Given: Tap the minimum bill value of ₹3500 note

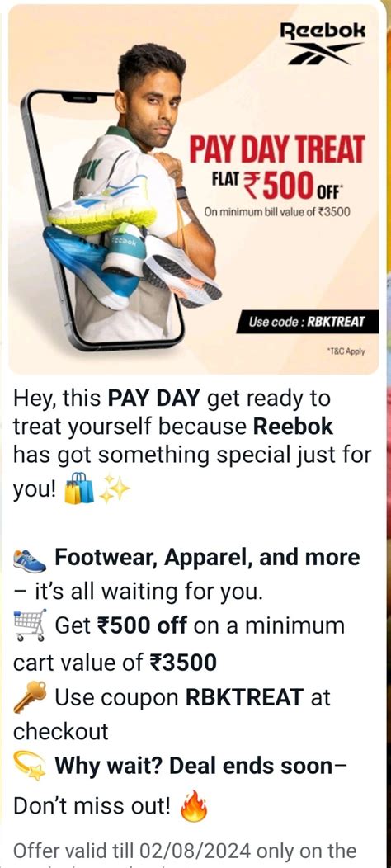Looking at the screenshot, I should point(277,211).
